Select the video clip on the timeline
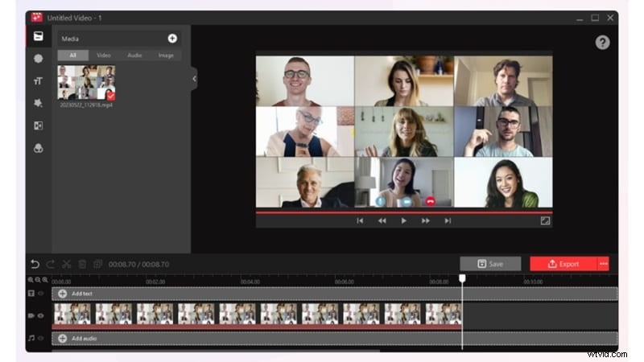This screenshot has height=362, width=644. 257,315
